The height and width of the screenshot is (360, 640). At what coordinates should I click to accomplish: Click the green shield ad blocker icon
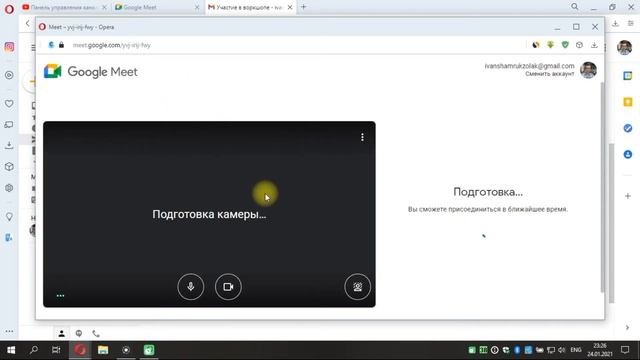click(565, 45)
